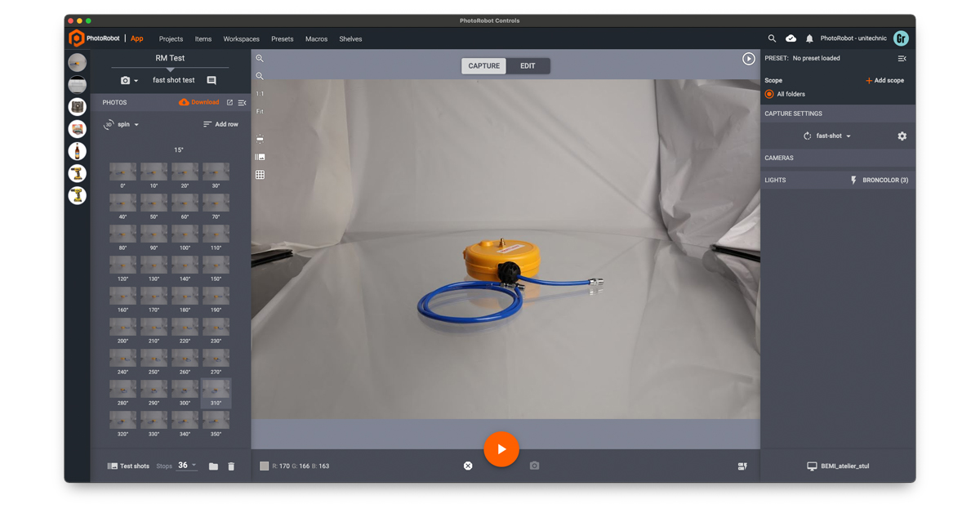Open photos in external window icon
Image resolution: width=980 pixels, height=513 pixels.
coord(229,103)
